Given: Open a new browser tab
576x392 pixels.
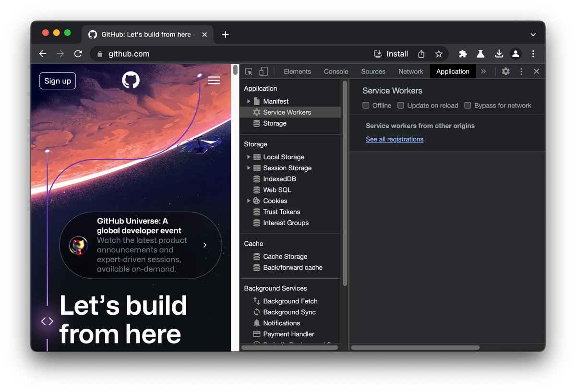Looking at the screenshot, I should (225, 35).
